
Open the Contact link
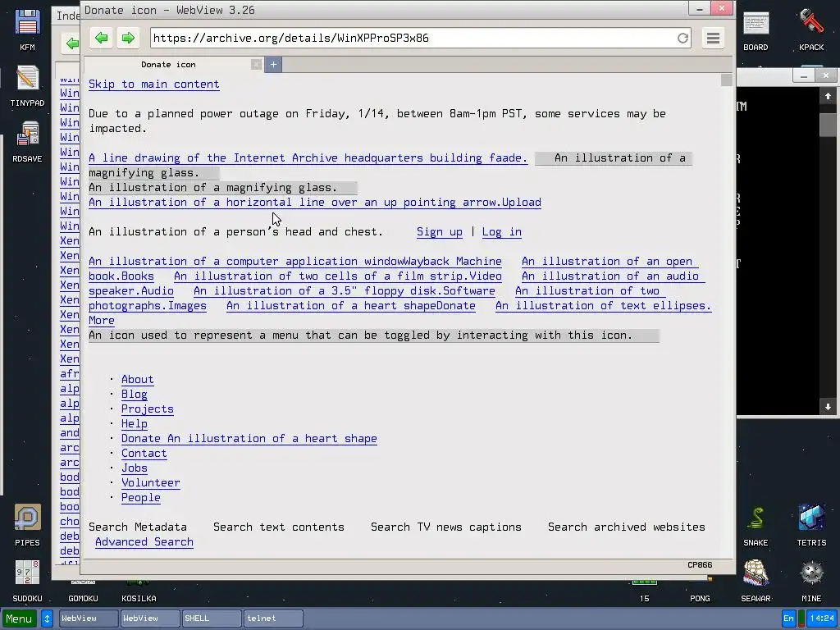pyautogui.click(x=144, y=453)
